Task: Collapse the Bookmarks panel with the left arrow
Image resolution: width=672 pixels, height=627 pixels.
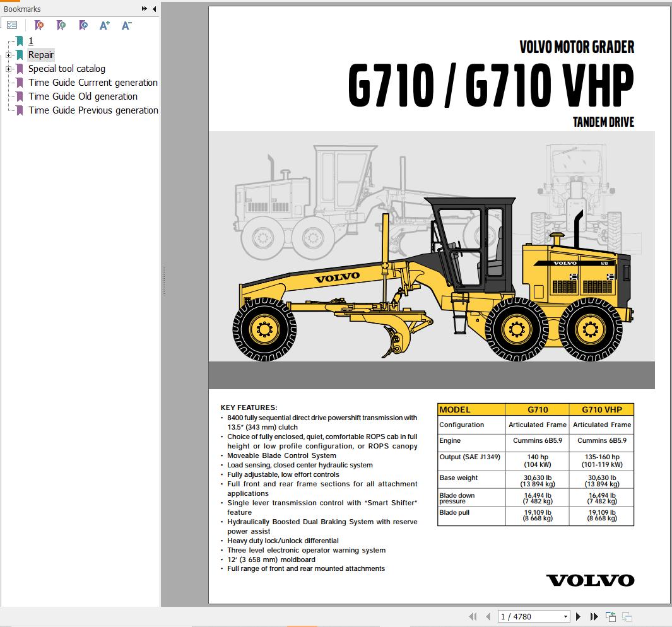Action: [x=155, y=9]
